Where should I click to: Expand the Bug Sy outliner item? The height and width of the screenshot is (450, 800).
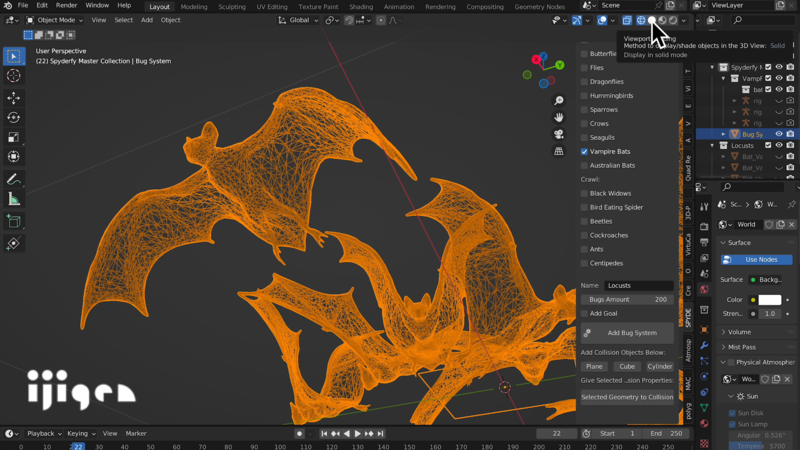[723, 134]
